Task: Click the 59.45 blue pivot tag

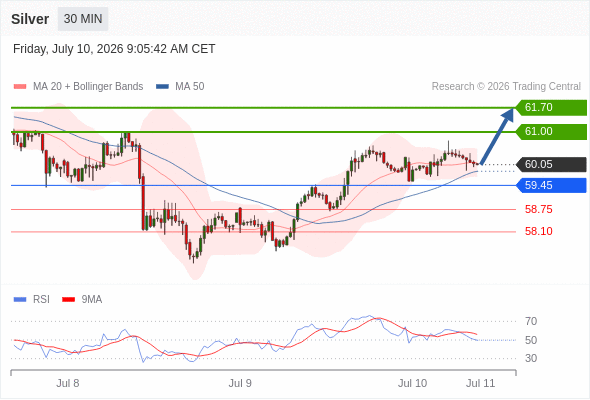Action: [x=551, y=186]
